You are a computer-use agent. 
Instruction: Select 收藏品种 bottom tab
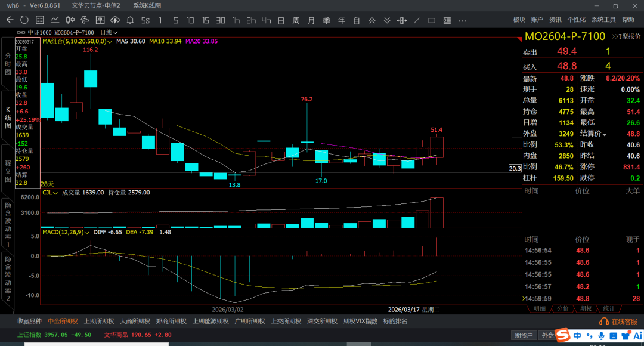[30, 322]
